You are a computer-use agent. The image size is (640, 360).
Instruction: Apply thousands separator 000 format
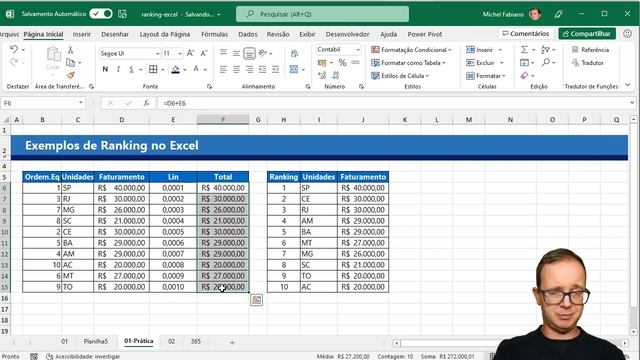coord(356,63)
